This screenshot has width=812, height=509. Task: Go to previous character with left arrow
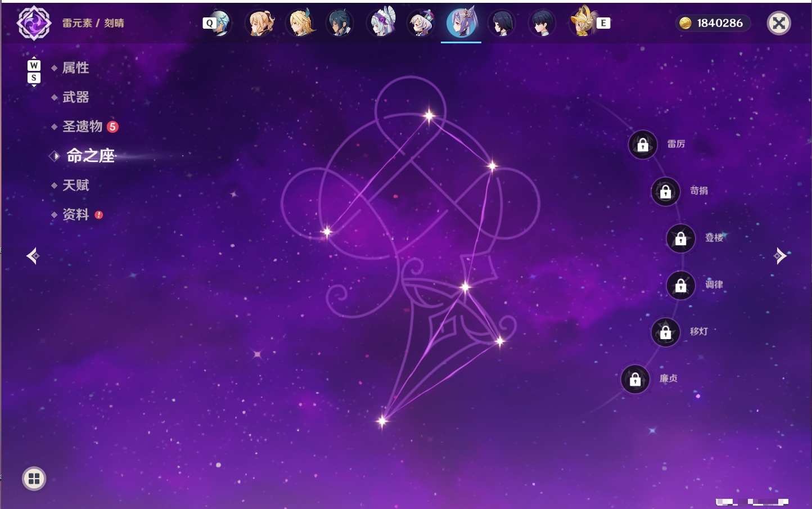pos(33,256)
